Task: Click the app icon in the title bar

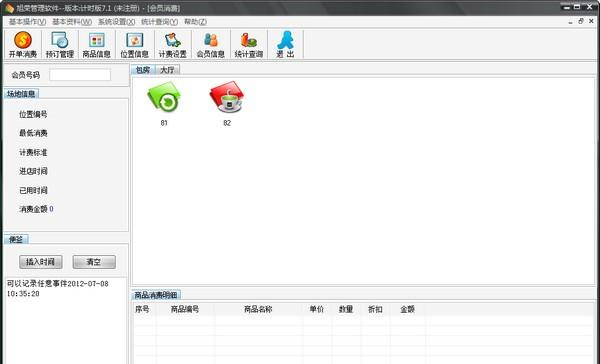Action: 10,8
